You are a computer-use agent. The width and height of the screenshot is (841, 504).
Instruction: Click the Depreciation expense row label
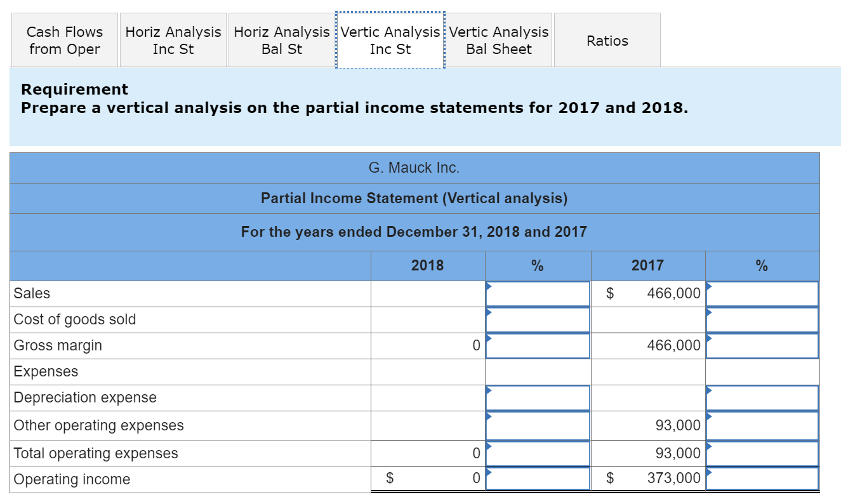click(85, 397)
